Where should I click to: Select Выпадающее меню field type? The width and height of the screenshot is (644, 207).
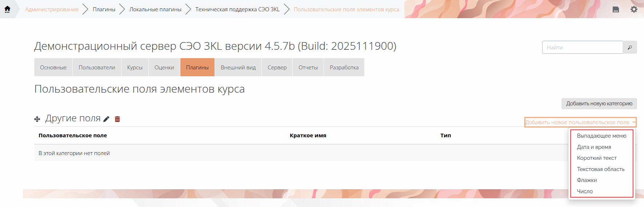click(601, 136)
